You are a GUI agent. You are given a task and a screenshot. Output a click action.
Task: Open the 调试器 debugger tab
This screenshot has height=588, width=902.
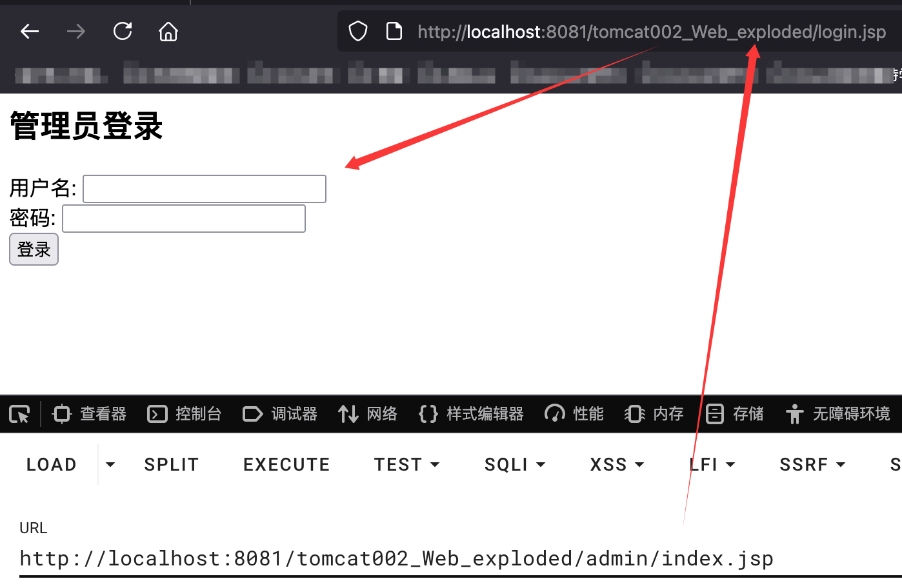pos(280,414)
